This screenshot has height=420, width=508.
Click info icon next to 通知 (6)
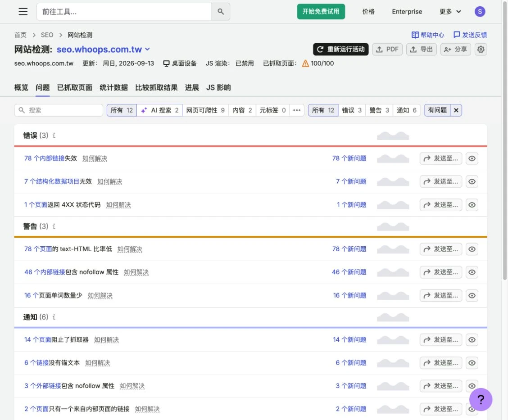(x=54, y=317)
